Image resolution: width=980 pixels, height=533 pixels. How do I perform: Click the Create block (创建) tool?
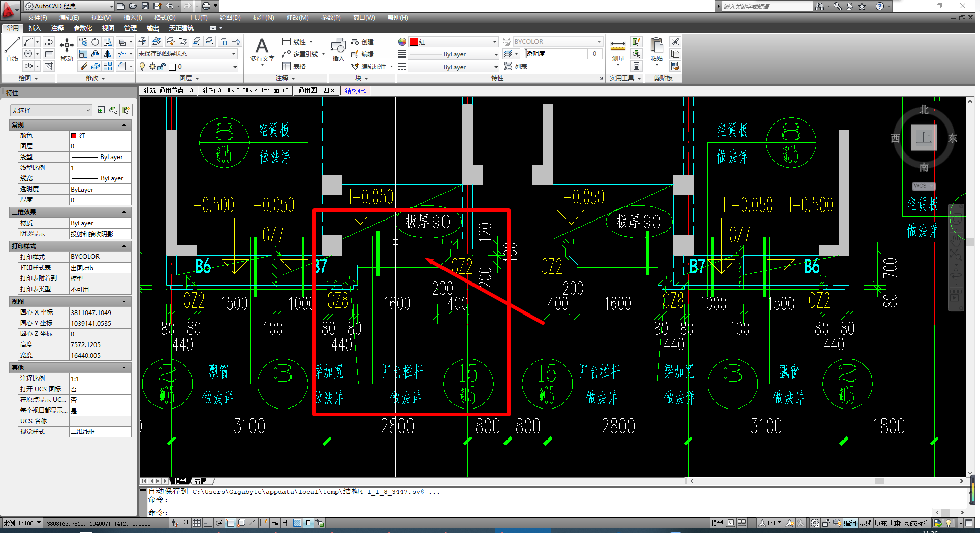pyautogui.click(x=363, y=42)
